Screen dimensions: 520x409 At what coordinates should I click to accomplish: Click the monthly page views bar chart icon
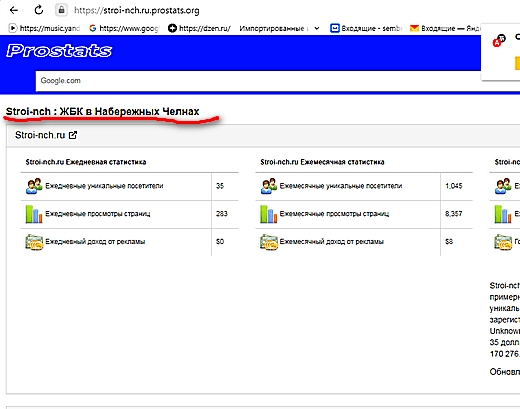(x=269, y=214)
